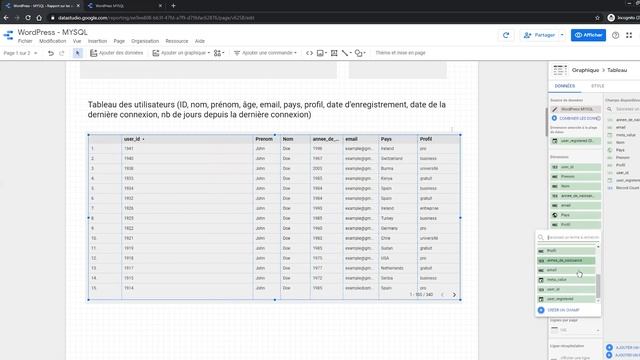Select user_registered in the field picker list
The width and height of the screenshot is (640, 360).
(566, 299)
